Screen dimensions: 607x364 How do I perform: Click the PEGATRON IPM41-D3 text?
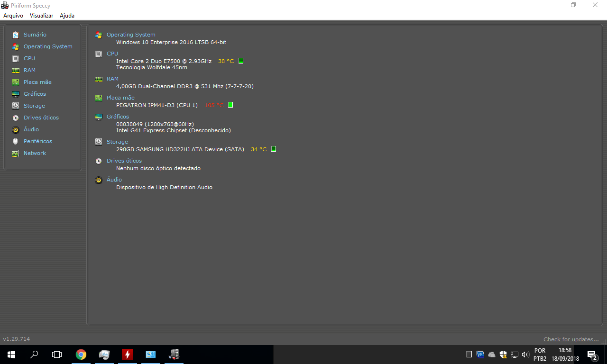tap(157, 105)
